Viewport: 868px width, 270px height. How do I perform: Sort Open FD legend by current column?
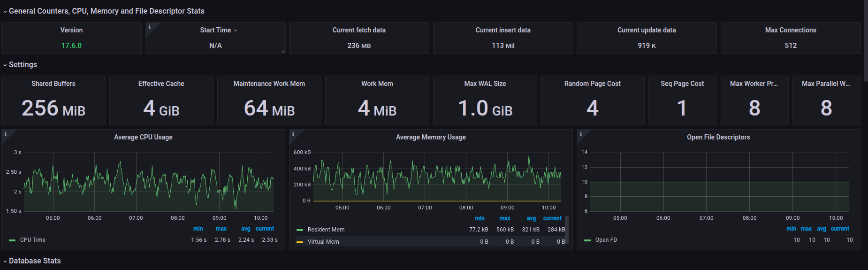click(x=840, y=229)
